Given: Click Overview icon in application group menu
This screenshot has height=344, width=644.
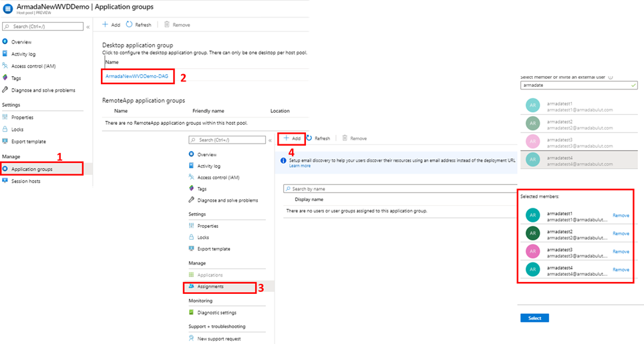Looking at the screenshot, I should (191, 154).
